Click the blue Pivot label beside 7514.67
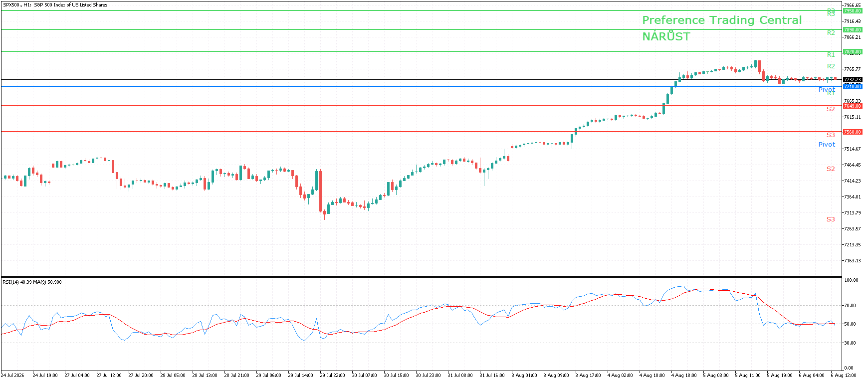This screenshot has width=868, height=381. (827, 145)
